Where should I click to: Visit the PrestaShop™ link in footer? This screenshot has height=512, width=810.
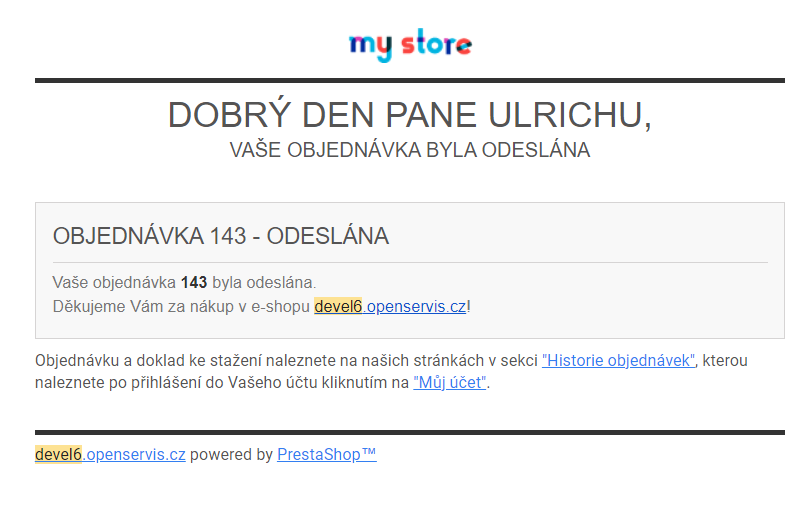coord(326,454)
